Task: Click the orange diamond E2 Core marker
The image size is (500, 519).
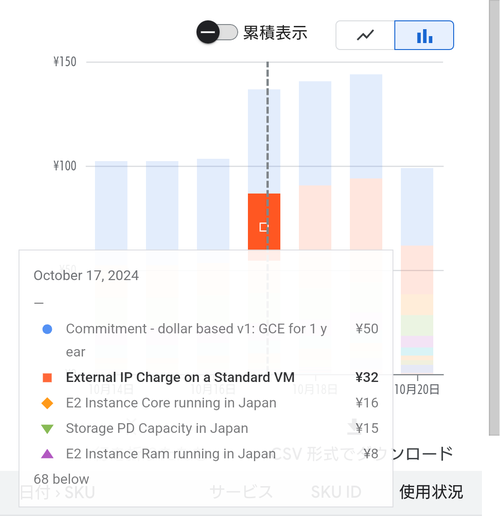Action: 47,403
